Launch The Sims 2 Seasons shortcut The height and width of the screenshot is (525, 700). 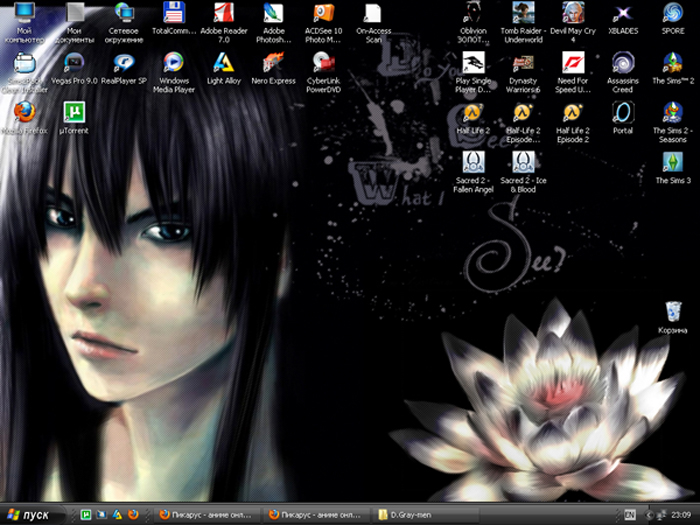click(x=673, y=122)
